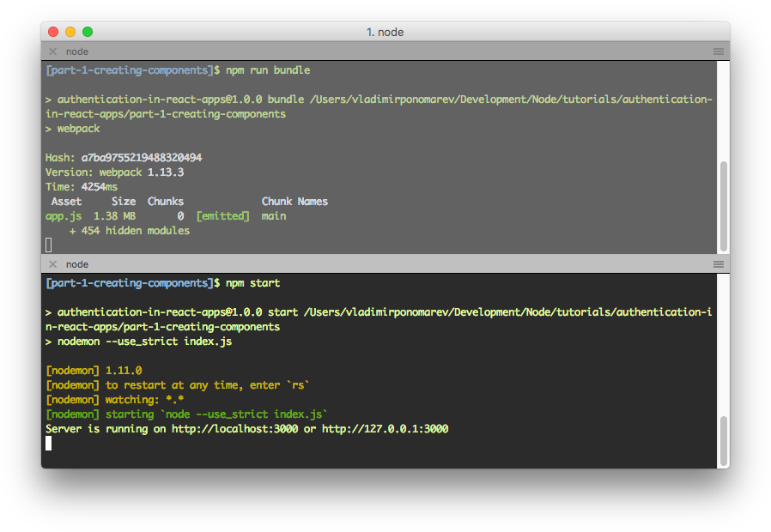Open the lower pane hamburger menu
Image resolution: width=771 pixels, height=532 pixels.
(719, 264)
